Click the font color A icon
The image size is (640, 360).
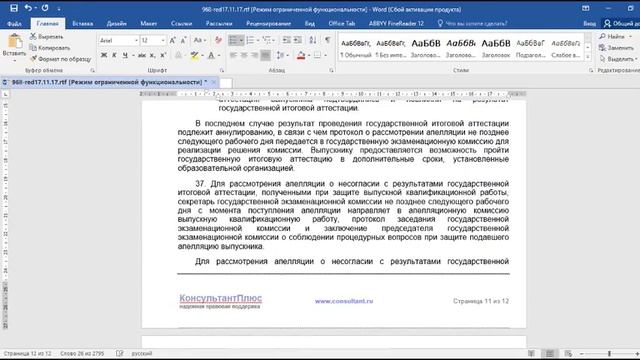[x=211, y=55]
